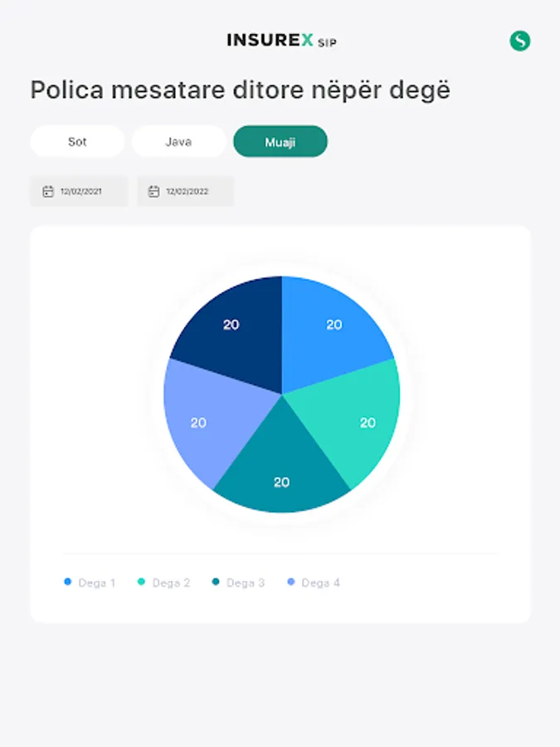This screenshot has width=560, height=747.
Task: Click the periwinkle Dega 4 legend dot
Action: [290, 583]
